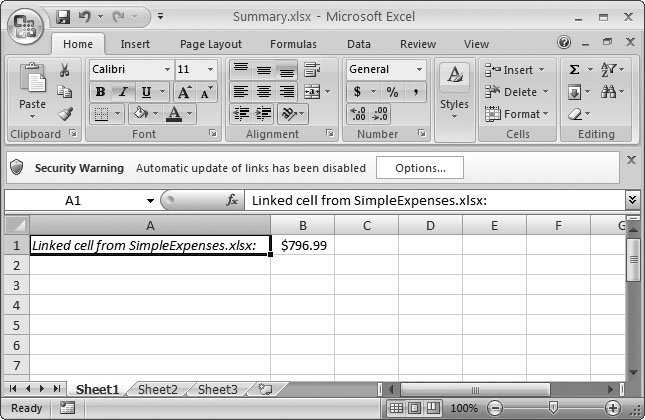
Task: Save the workbook with floppy icon
Action: coord(63,17)
